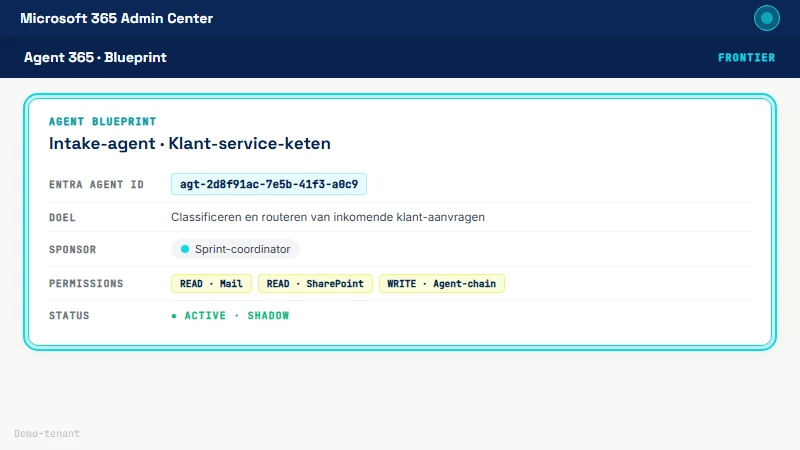Open the Sprint-coordinator sponsor chip
Viewport: 800px width, 450px height.
click(235, 249)
